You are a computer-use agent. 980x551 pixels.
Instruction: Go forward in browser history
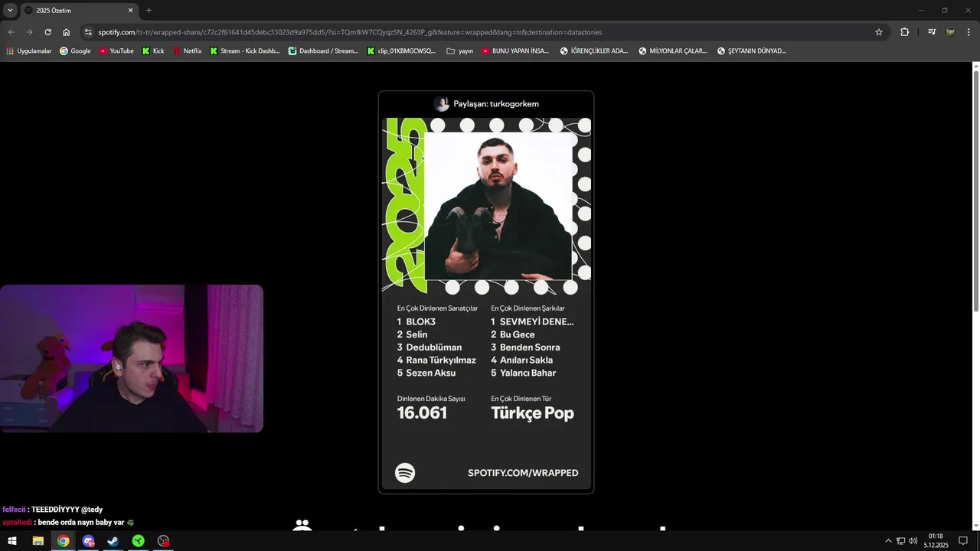coord(29,32)
